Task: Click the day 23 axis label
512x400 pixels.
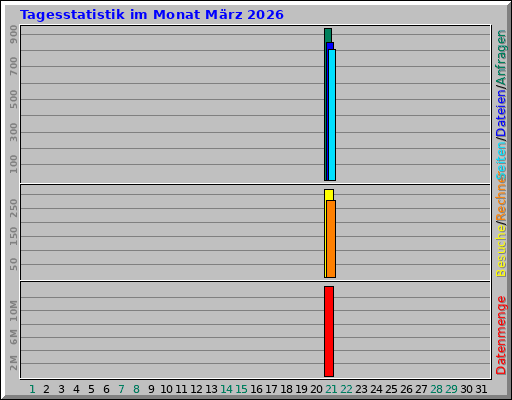Action: click(x=361, y=389)
